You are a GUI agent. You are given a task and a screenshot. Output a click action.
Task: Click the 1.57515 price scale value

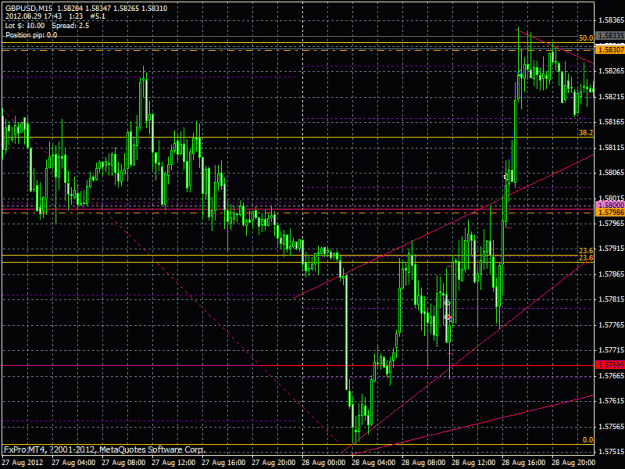611,452
